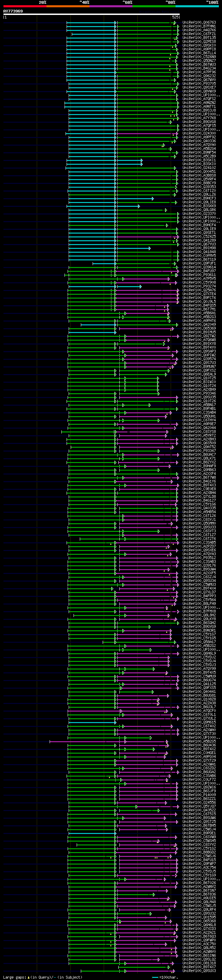
Task: Click the 525 query end position marker
Action: pos(175,17)
